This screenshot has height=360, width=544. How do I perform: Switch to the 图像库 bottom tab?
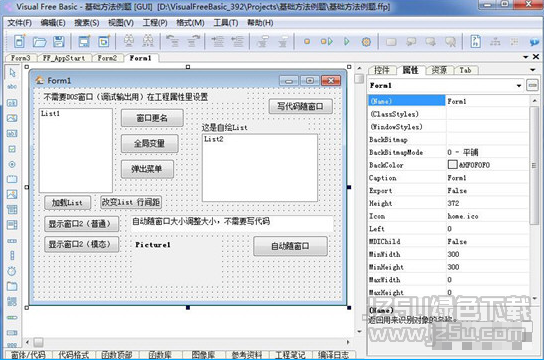click(203, 354)
